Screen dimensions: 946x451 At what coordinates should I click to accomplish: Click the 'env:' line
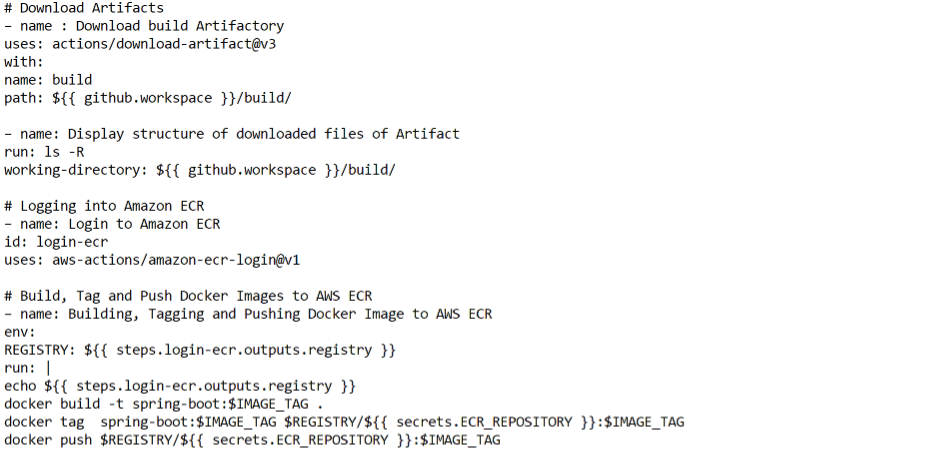pos(20,332)
